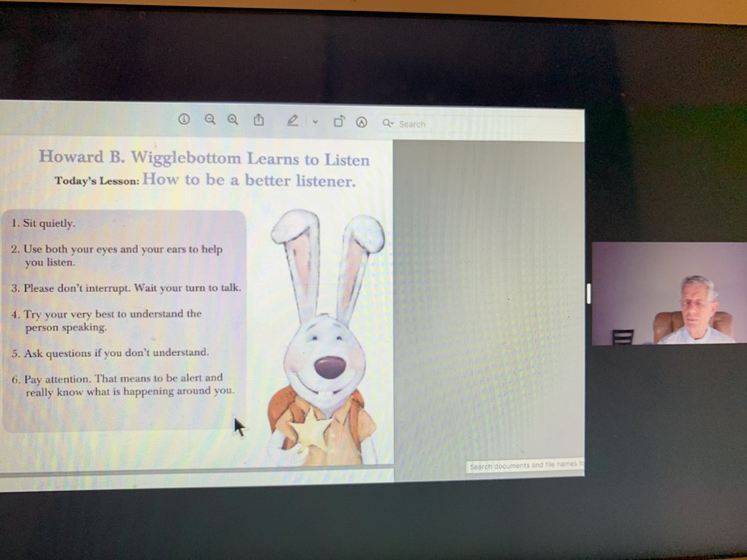Select the Highlight pen tool

[293, 121]
